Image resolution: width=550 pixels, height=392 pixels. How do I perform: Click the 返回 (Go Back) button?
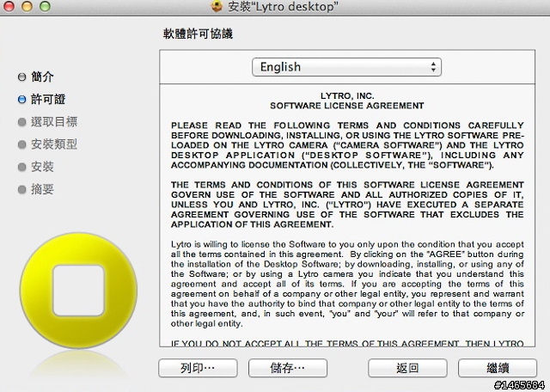point(407,368)
